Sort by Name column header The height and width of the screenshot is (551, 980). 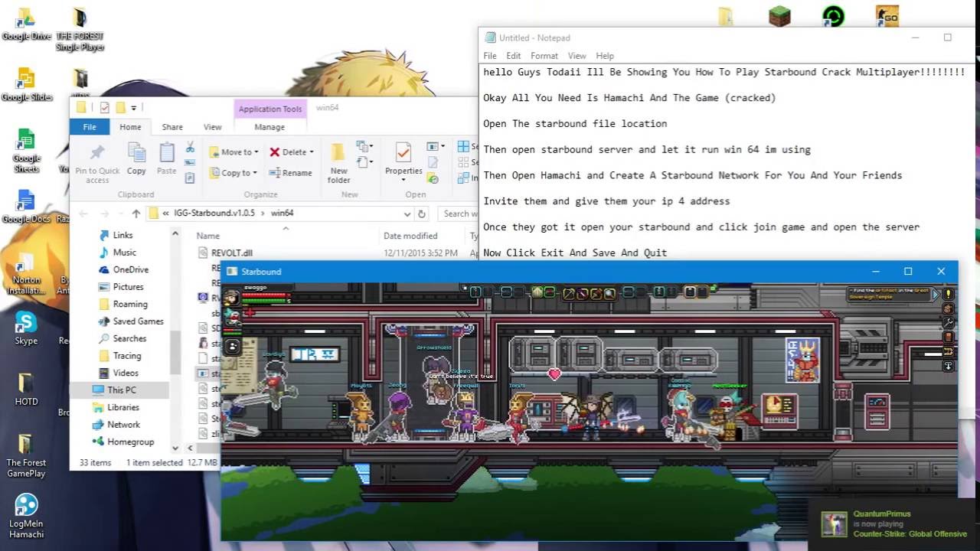(207, 236)
